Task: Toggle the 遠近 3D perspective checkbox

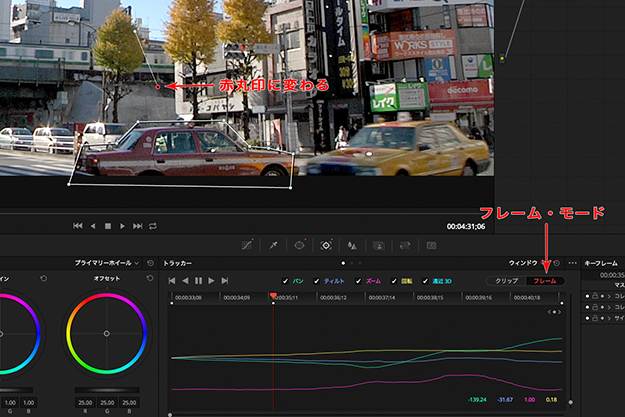Action: (x=425, y=281)
